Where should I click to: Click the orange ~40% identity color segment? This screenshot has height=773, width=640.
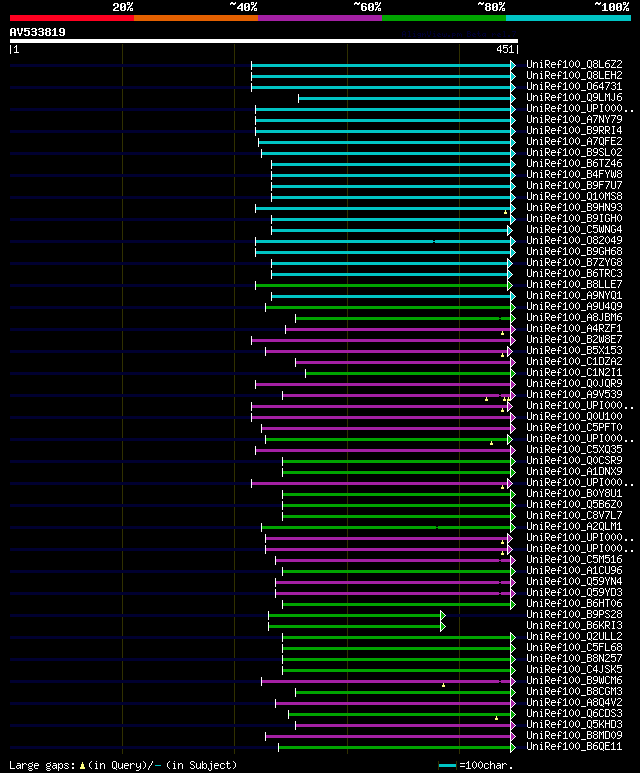click(x=196, y=18)
